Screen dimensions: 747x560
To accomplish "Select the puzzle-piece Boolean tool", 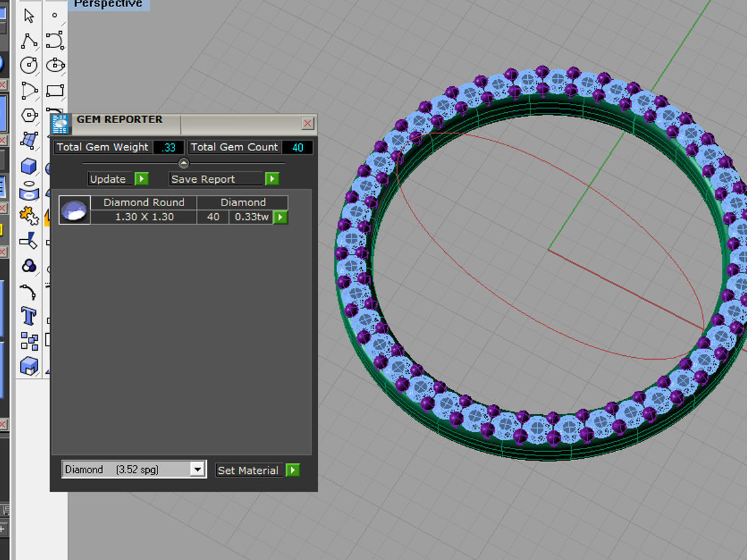I will click(29, 215).
